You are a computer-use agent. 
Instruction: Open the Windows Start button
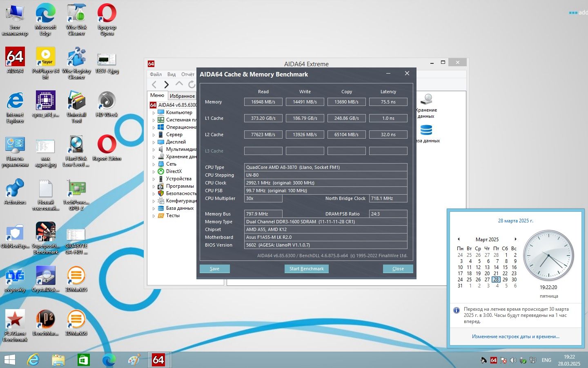coord(9,360)
